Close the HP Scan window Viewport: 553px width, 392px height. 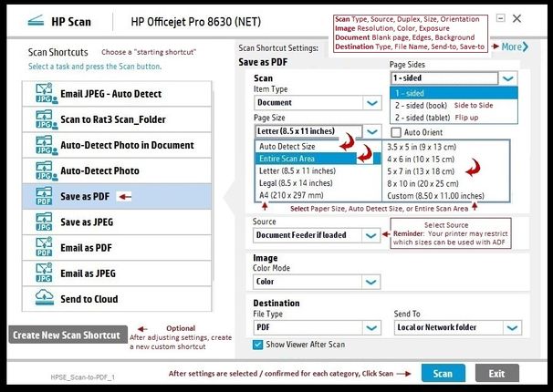pos(516,18)
